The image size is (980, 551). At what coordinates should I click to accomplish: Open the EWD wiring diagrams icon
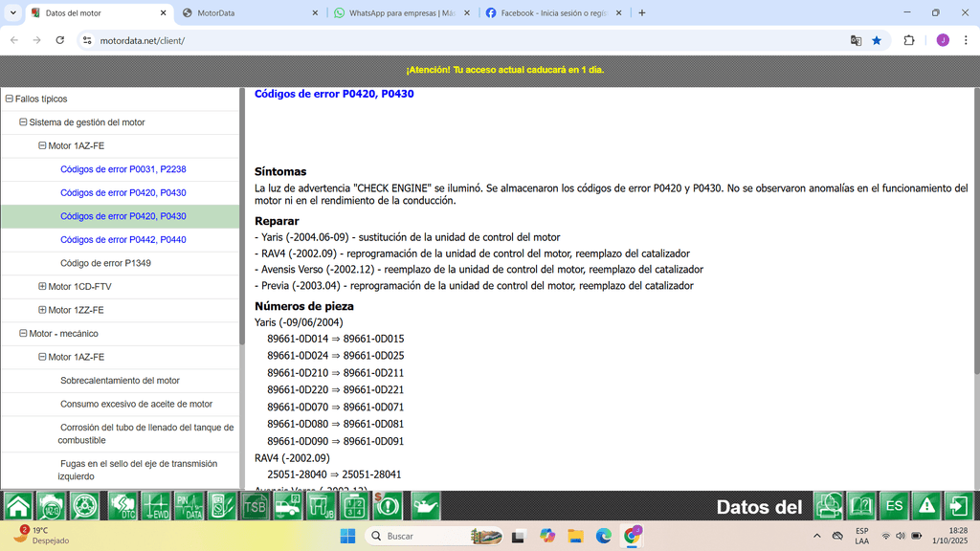pos(155,505)
